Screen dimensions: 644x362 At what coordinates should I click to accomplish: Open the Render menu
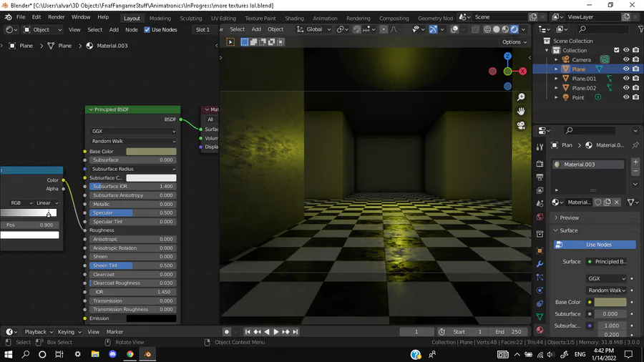pos(57,17)
